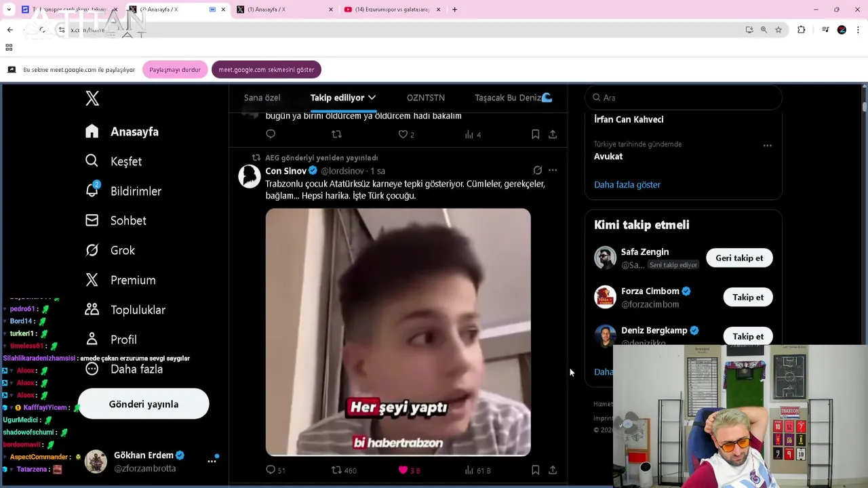Bookmark this page with star icon
868x488 pixels.
(778, 30)
